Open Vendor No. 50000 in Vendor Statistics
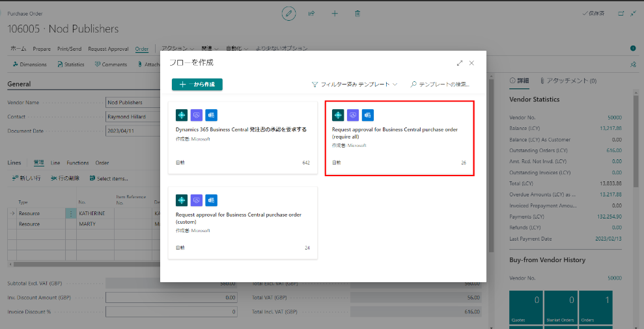 tap(615, 117)
